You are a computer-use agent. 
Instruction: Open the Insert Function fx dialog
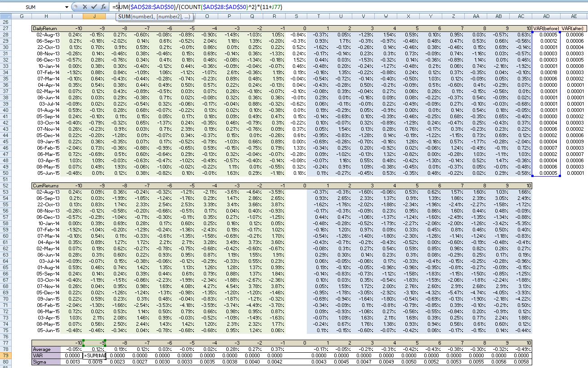pos(103,7)
